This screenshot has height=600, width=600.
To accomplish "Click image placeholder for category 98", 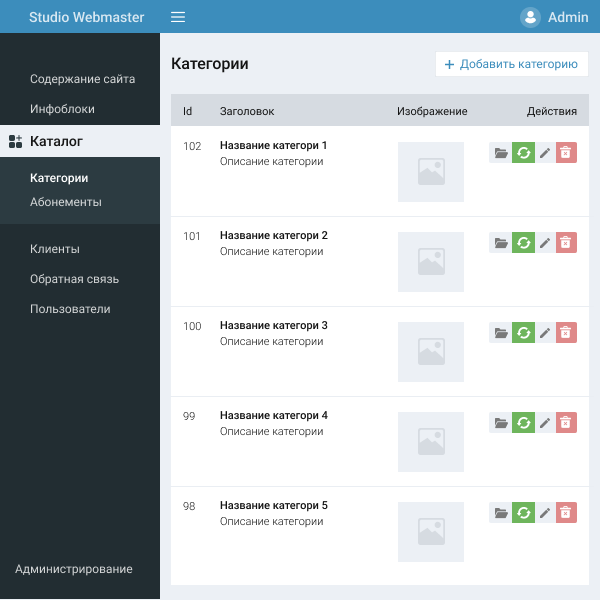I will click(x=431, y=532).
